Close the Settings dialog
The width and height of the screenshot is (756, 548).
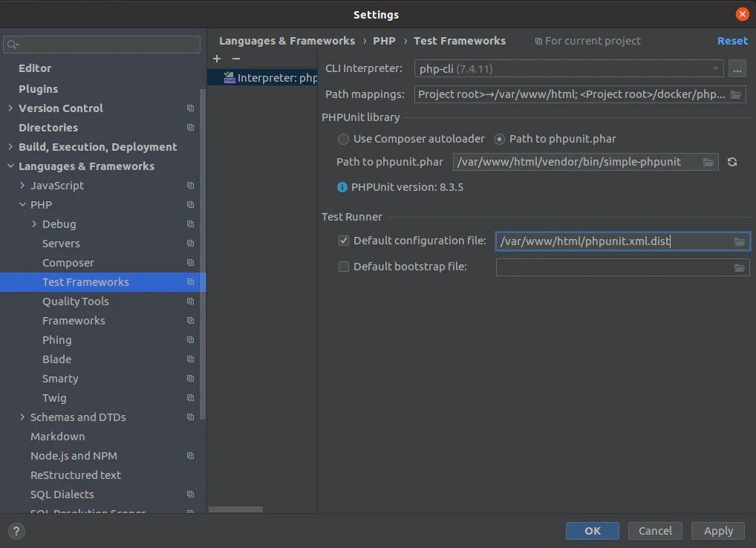coord(743,14)
